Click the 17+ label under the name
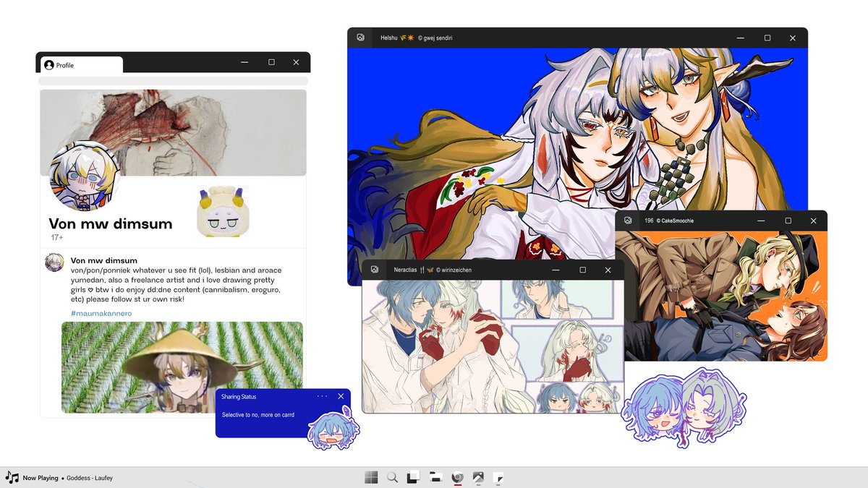This screenshot has height=488, width=868. (56, 237)
